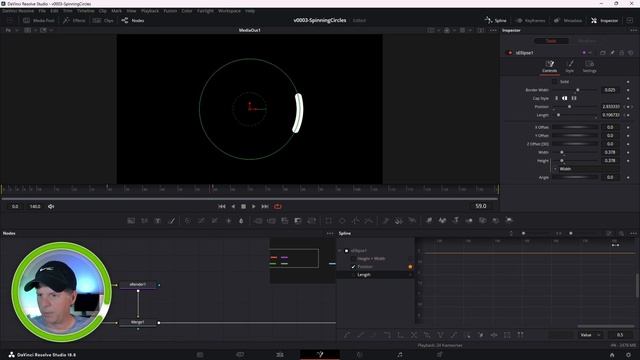
Task: Go to first frame
Action: pyautogui.click(x=222, y=207)
